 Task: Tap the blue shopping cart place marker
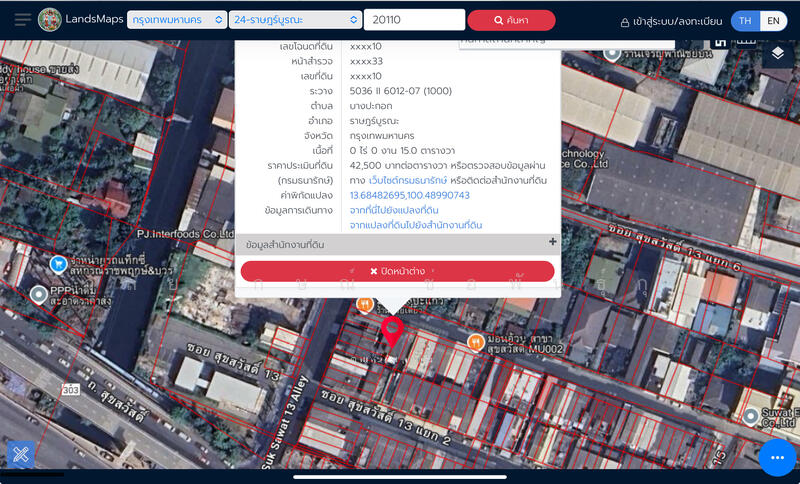(x=59, y=264)
